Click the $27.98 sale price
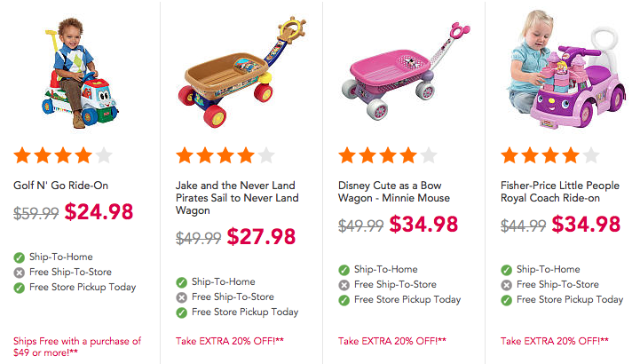632x364 pixels. click(x=261, y=238)
